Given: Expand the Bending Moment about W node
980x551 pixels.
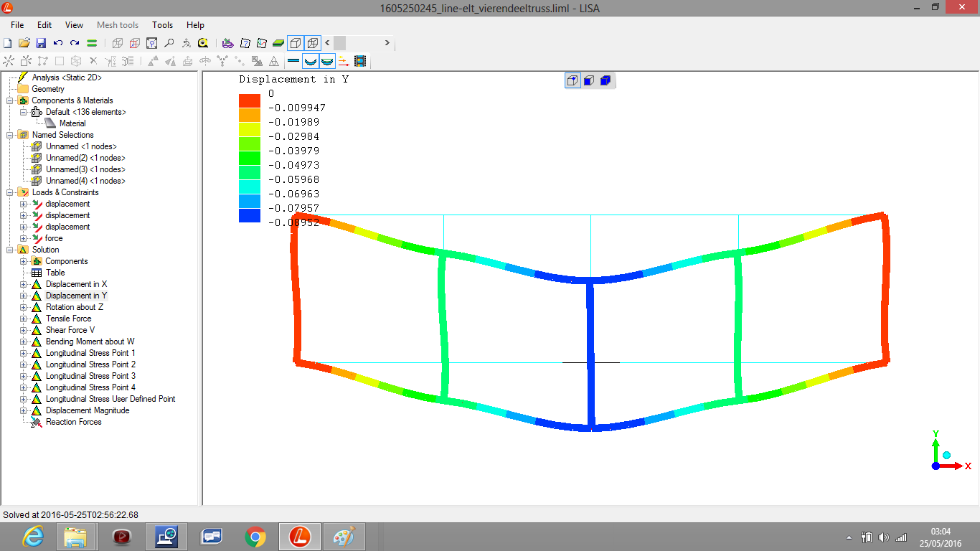Looking at the screenshot, I should coord(24,342).
